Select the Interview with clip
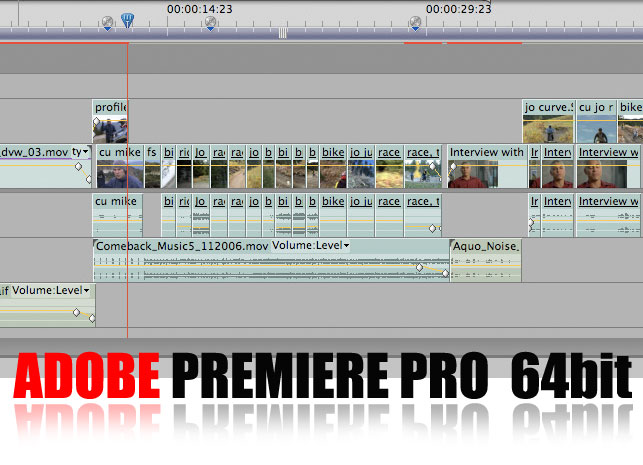Viewport: 643px width, 465px height. (487, 166)
